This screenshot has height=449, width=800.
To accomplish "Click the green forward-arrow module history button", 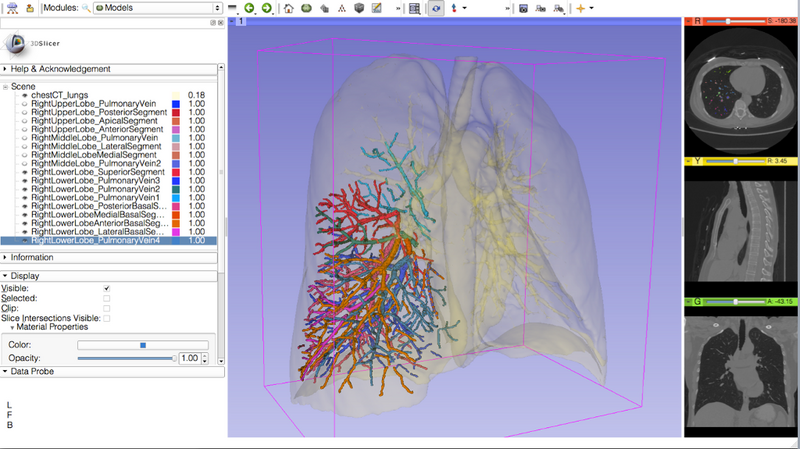I will pyautogui.click(x=267, y=8).
